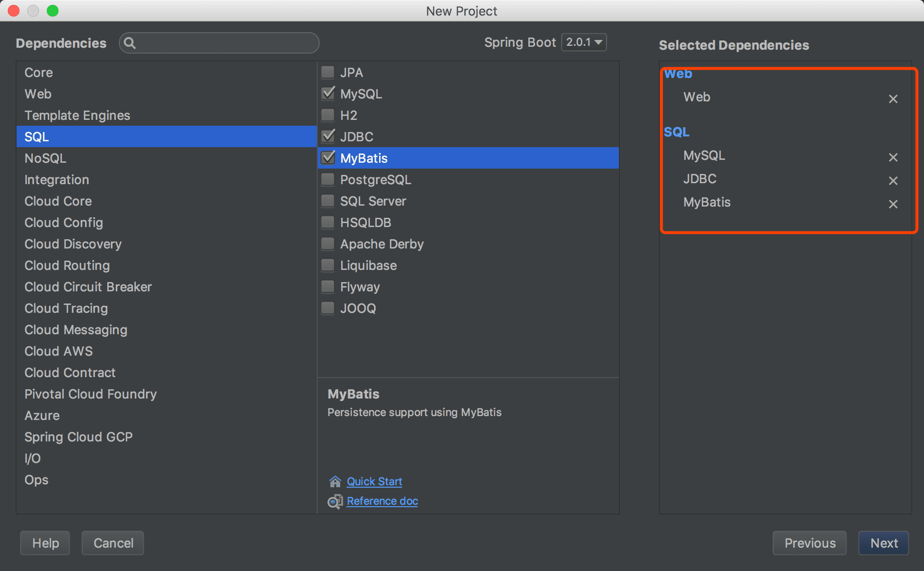Image resolution: width=924 pixels, height=571 pixels.
Task: Remove MySQL from selected dependencies
Action: tap(893, 157)
